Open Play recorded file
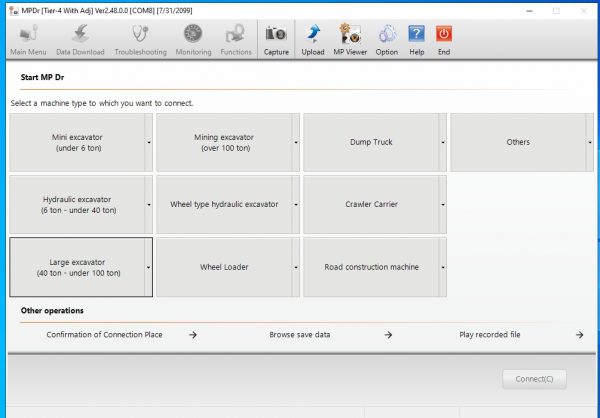This screenshot has height=418, width=600. coord(490,335)
